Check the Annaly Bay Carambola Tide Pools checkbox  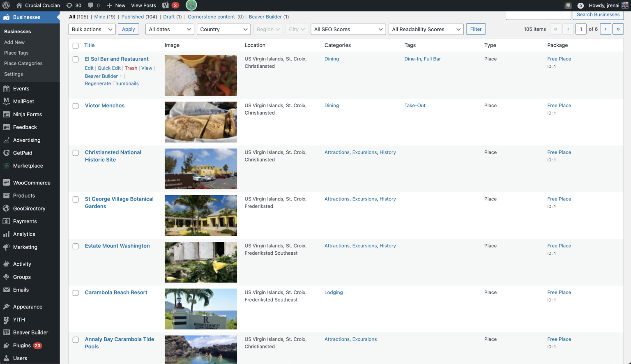[76, 340]
